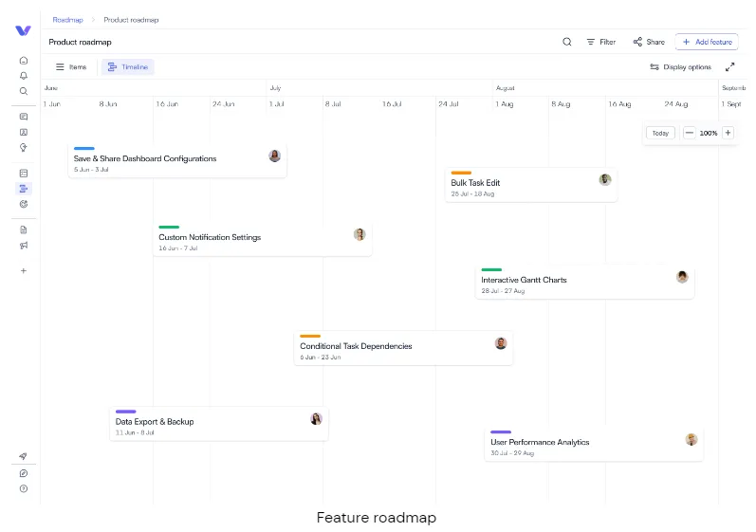Click the '28 Jul - 27 Aug' date range
756x532 pixels.
503,291
